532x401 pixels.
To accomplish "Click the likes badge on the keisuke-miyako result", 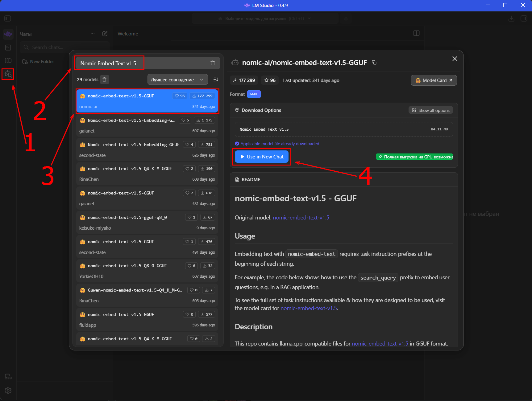I will coord(191,217).
